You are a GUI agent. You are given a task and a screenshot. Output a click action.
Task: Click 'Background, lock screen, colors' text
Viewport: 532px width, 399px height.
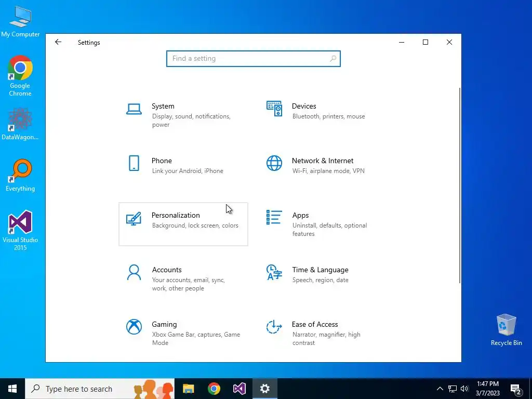point(195,225)
